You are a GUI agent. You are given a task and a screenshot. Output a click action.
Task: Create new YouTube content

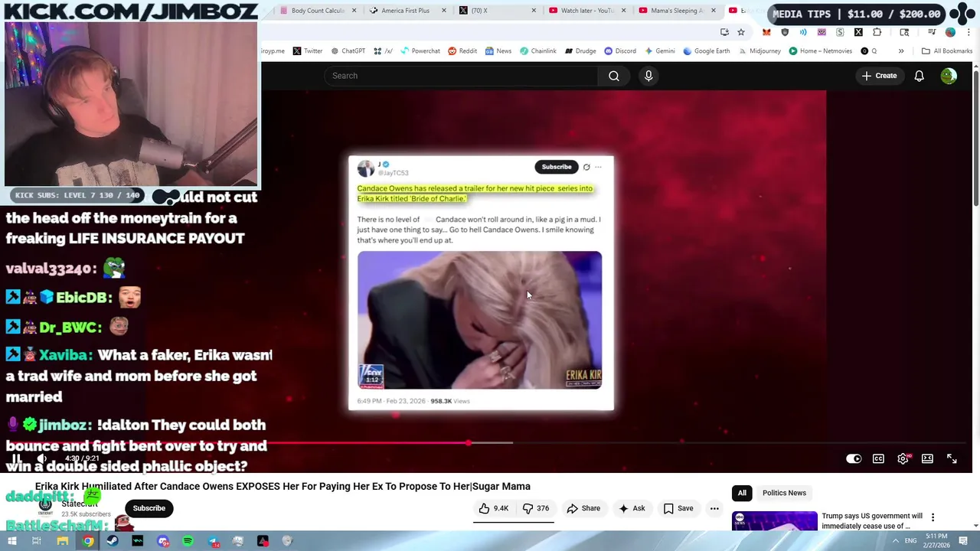879,76
